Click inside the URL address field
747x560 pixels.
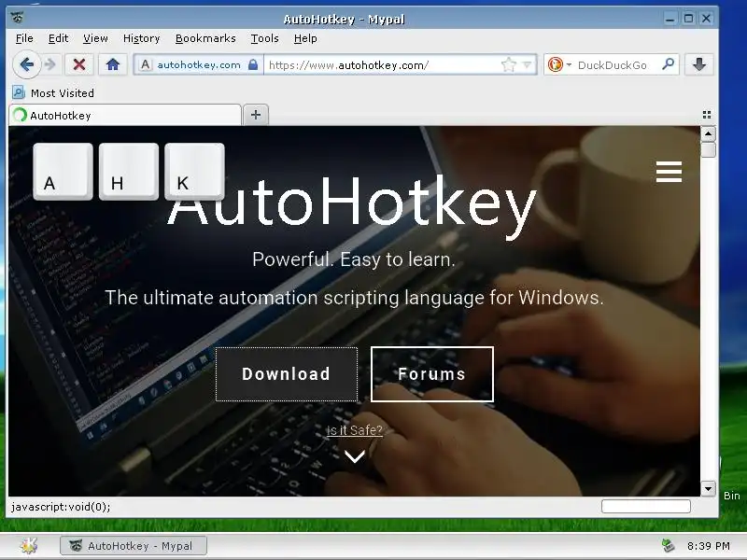[x=381, y=64]
